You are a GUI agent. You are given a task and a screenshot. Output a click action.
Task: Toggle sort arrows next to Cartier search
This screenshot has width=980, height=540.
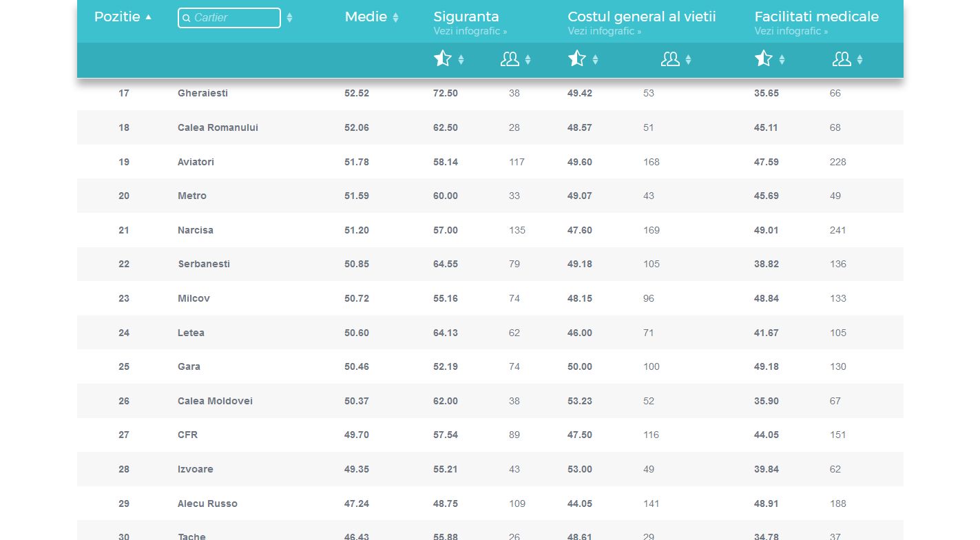pyautogui.click(x=289, y=18)
